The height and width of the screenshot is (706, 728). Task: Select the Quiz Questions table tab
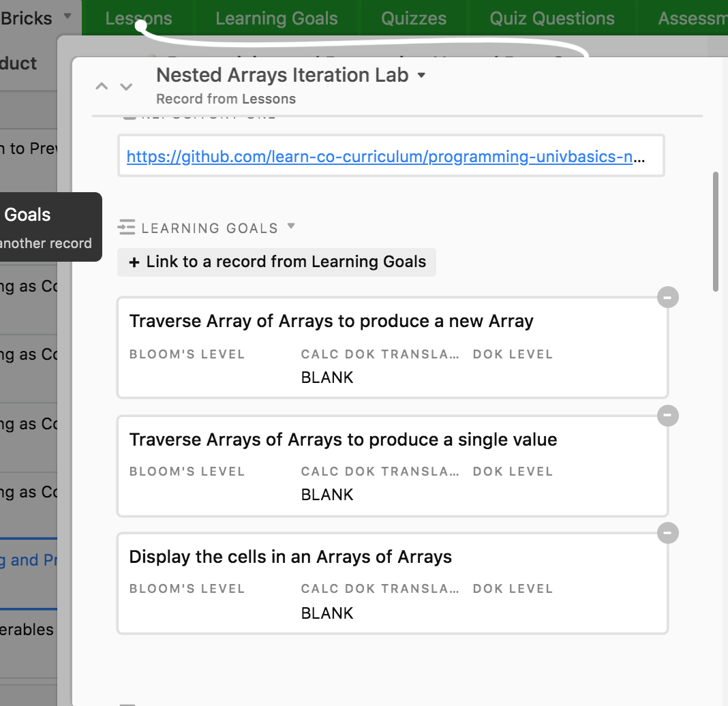point(551,18)
